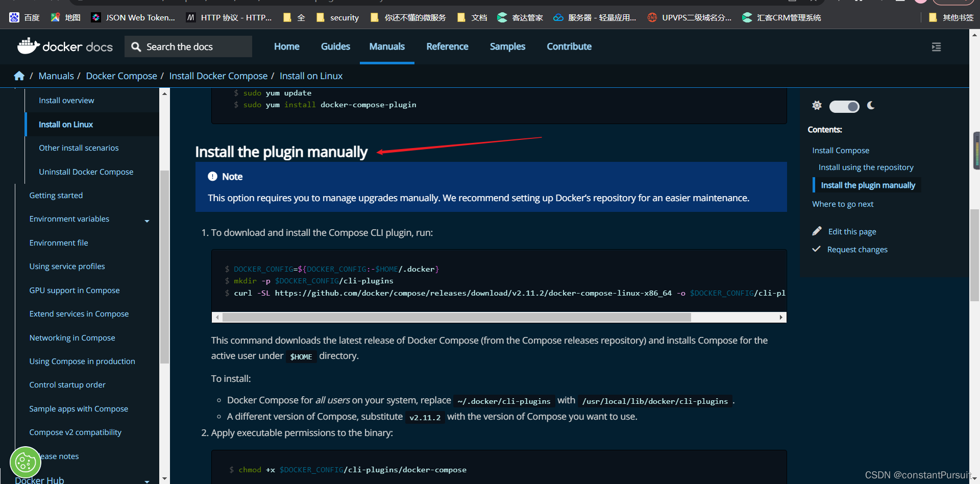Screen dimensions: 980x484
Task: Open the JSON Web Token bookmark
Action: pos(133,17)
